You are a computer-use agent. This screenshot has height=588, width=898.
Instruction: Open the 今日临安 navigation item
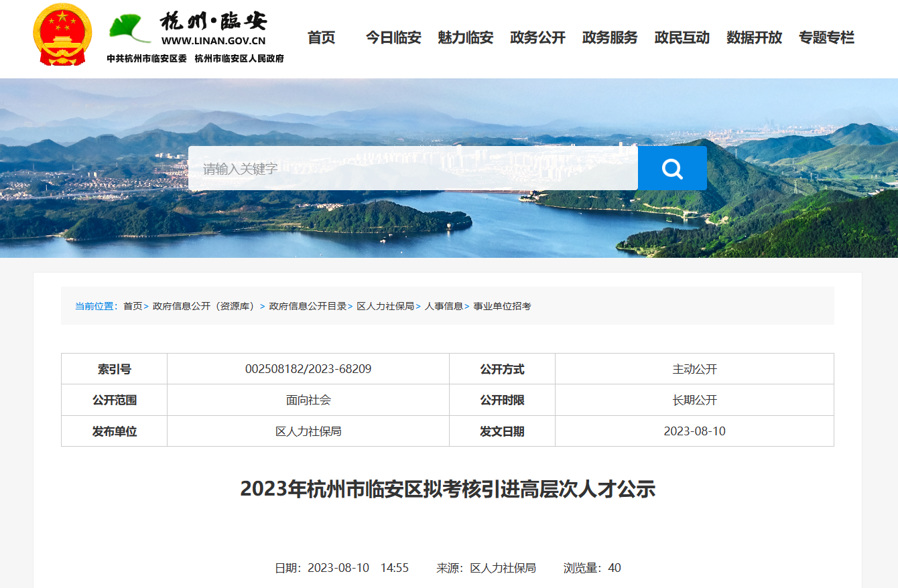click(x=393, y=38)
